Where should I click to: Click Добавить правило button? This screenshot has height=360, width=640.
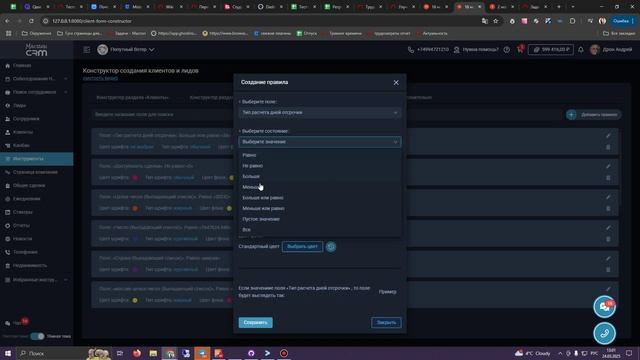[593, 115]
